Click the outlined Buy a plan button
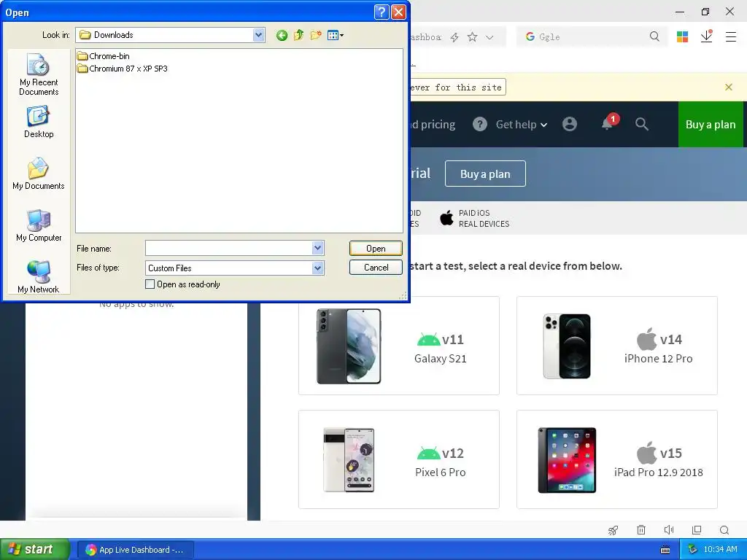 click(485, 174)
